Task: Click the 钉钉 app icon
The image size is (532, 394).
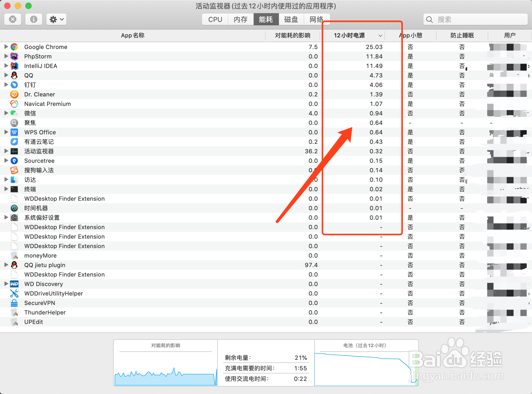Action: coord(14,85)
